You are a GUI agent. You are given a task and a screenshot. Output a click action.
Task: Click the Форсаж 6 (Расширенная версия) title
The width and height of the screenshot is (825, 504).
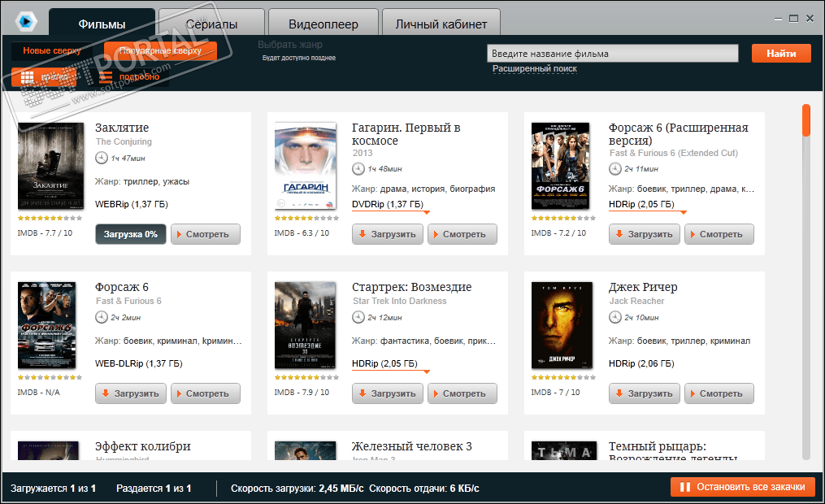click(678, 134)
